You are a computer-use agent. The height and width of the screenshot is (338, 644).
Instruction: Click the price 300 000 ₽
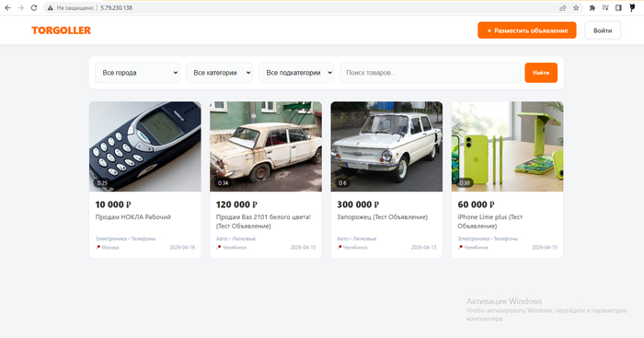coord(358,204)
